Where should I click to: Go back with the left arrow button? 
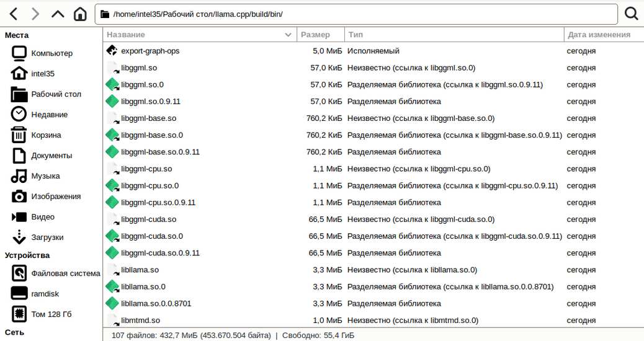tap(14, 14)
